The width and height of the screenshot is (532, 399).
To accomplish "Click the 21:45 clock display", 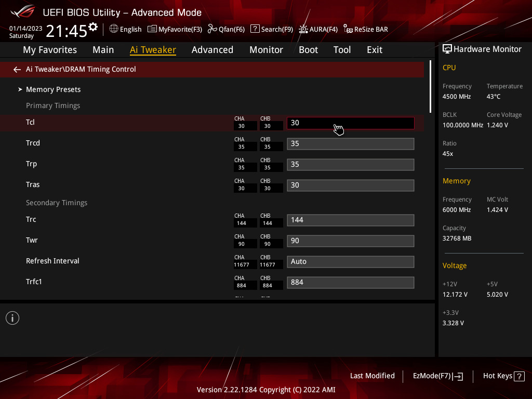I will tap(66, 31).
